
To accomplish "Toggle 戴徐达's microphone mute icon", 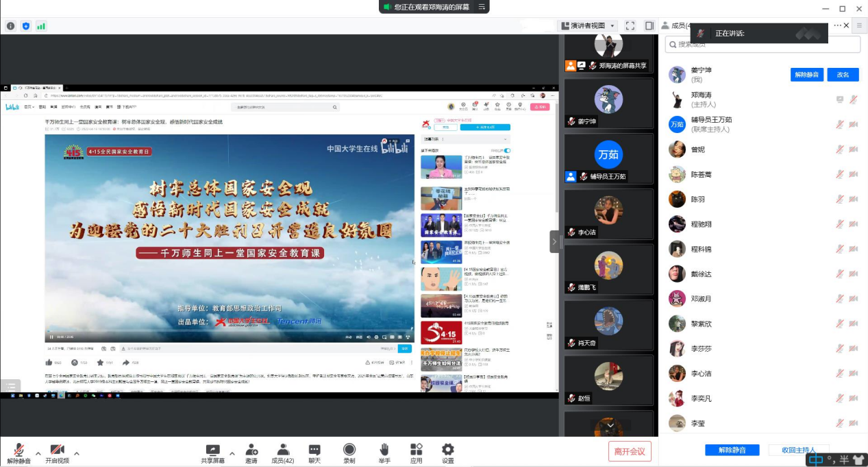I will click(x=839, y=274).
